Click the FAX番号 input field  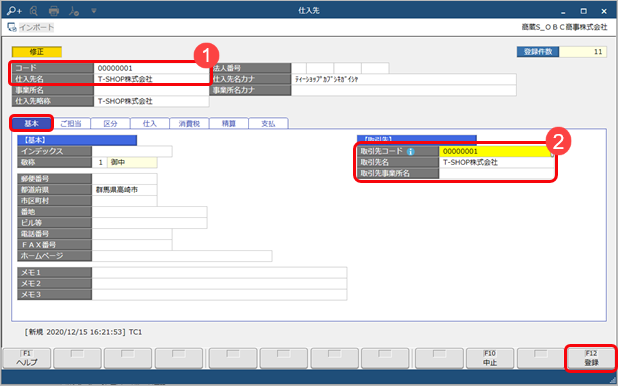click(132, 245)
